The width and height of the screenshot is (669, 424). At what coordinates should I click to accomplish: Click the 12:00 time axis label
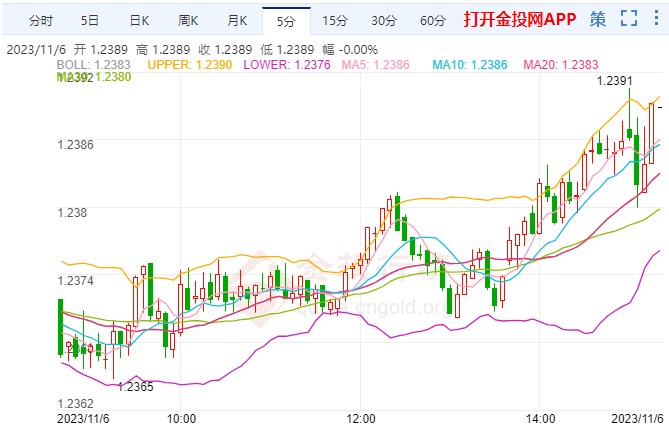pos(361,418)
